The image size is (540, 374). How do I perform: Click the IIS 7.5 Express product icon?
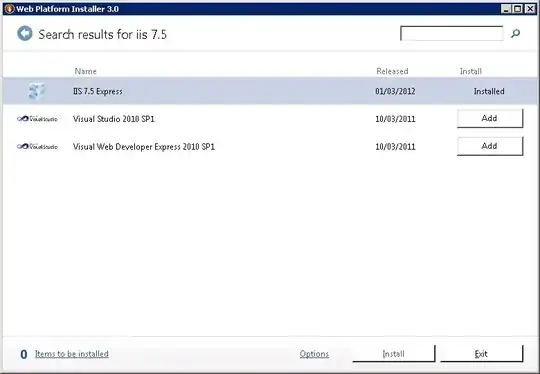(x=37, y=91)
